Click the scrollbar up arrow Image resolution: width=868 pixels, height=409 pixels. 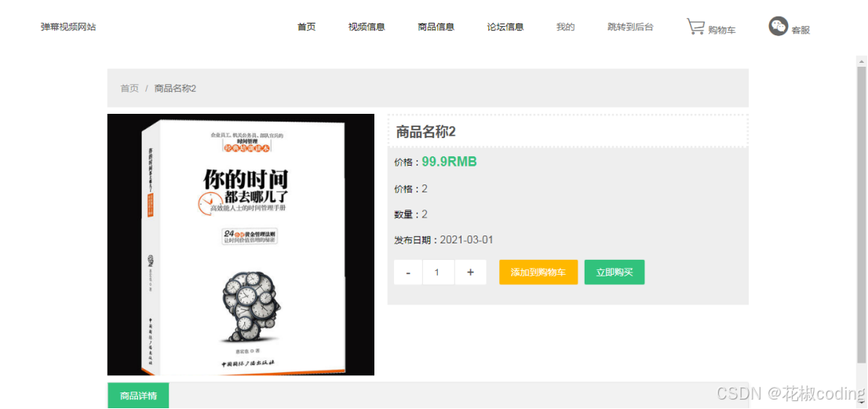coord(862,60)
